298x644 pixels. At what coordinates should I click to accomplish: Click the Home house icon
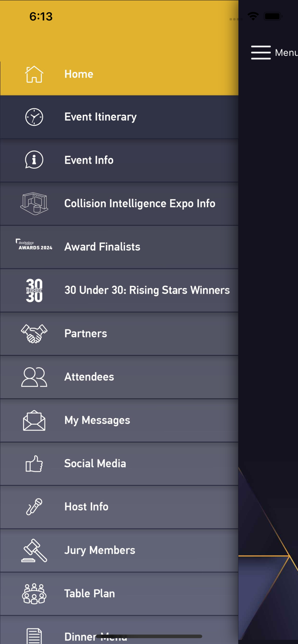[34, 74]
